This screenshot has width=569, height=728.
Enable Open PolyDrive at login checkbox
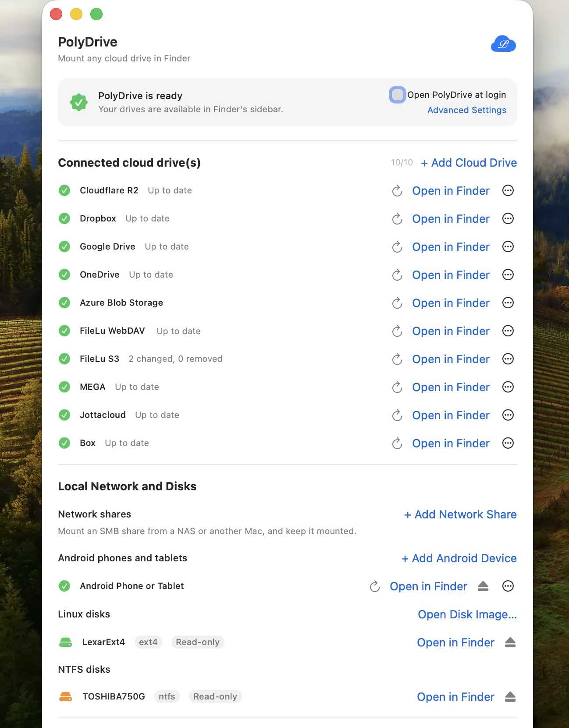(x=398, y=95)
